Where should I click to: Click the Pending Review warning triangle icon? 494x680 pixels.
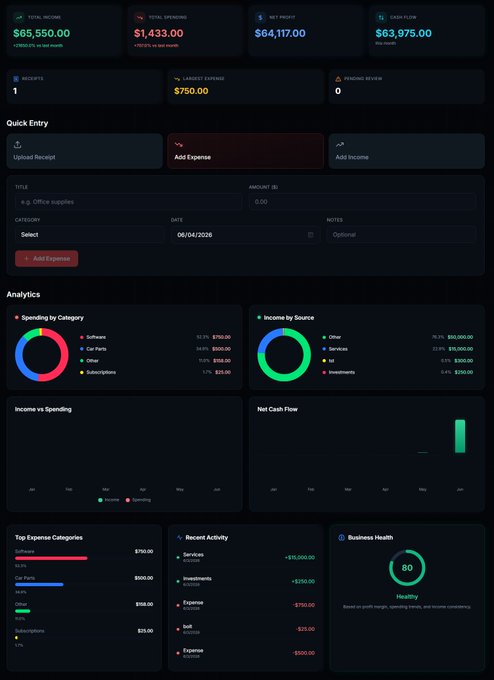[338, 79]
